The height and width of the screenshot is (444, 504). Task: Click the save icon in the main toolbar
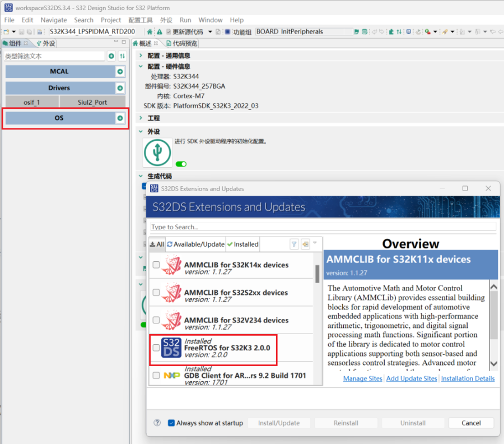point(21,32)
